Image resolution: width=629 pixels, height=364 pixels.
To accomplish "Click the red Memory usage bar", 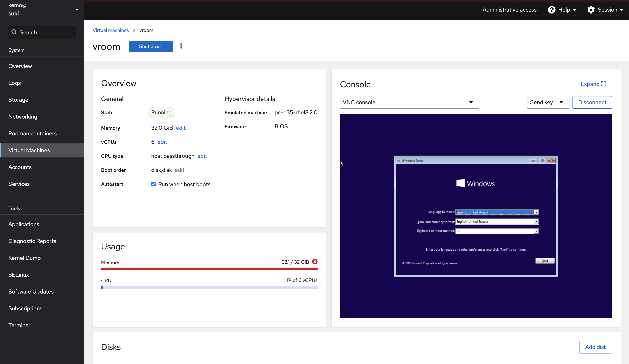I will click(x=209, y=269).
